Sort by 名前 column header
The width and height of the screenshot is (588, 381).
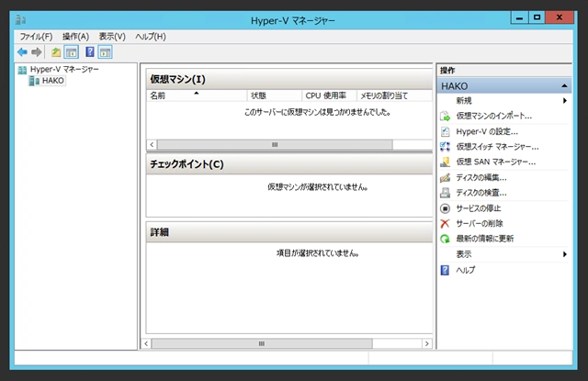click(x=197, y=95)
